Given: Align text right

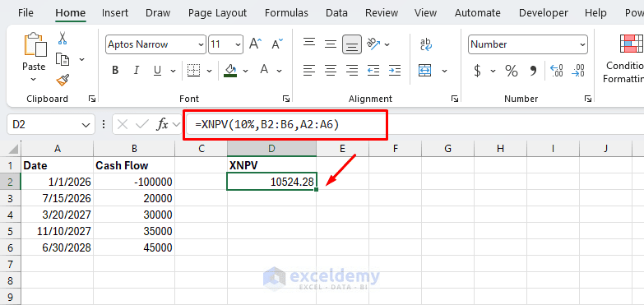Looking at the screenshot, I should click(x=352, y=71).
